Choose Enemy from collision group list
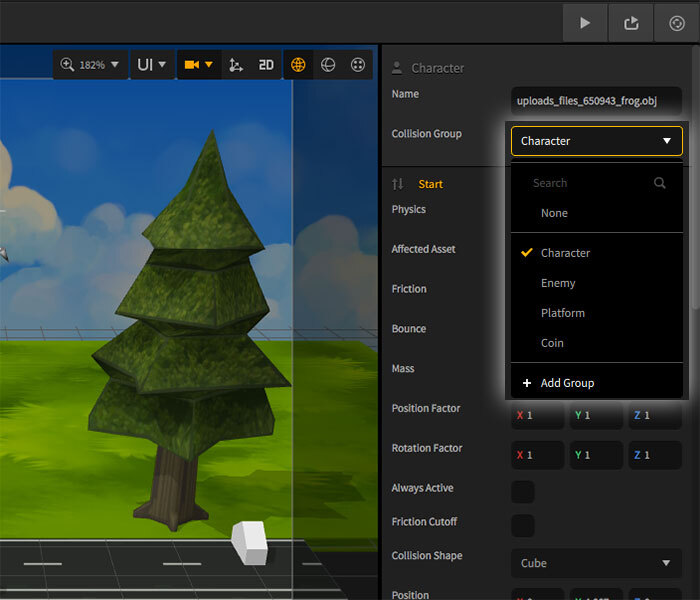Viewport: 700px width, 600px height. click(558, 283)
